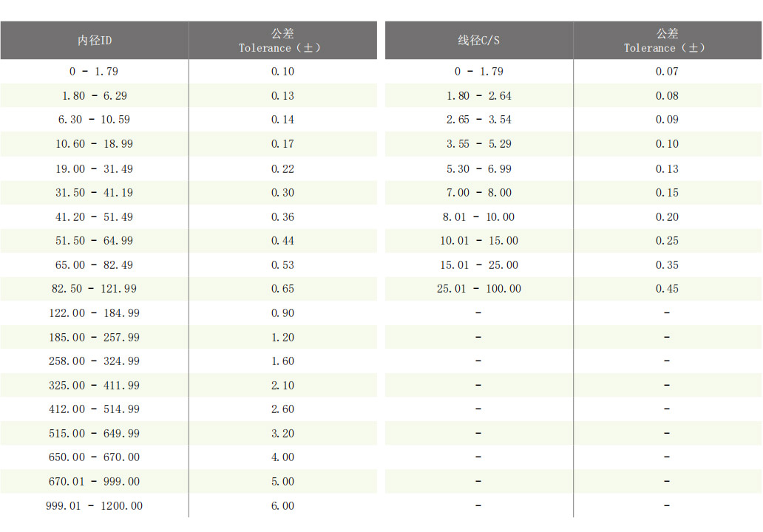
Task: Select the 3.20 tolerance value
Action: point(282,434)
